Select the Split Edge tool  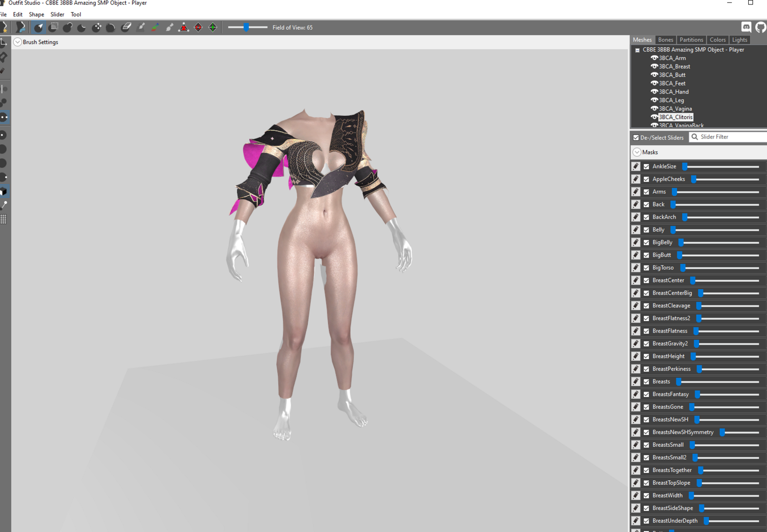213,28
